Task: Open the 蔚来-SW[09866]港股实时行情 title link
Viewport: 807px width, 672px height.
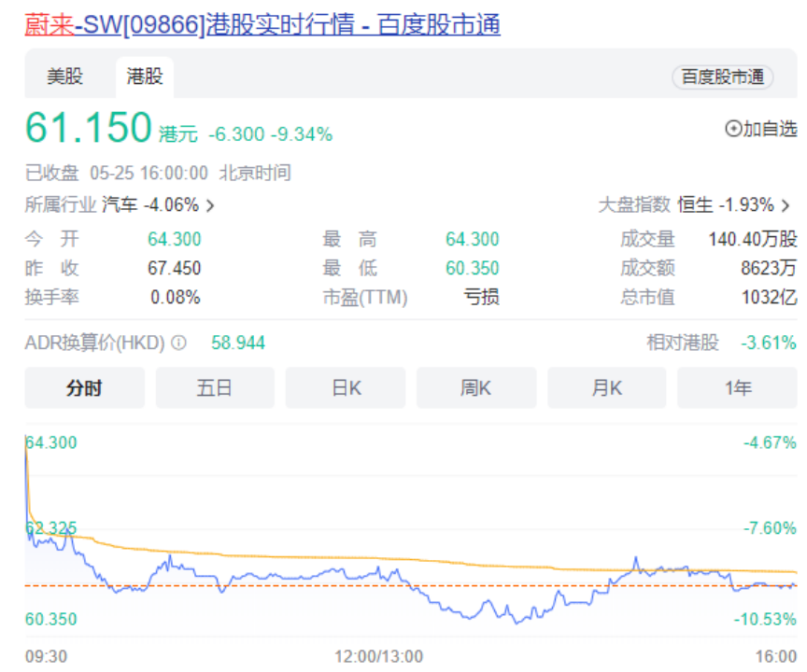Action: click(x=262, y=24)
